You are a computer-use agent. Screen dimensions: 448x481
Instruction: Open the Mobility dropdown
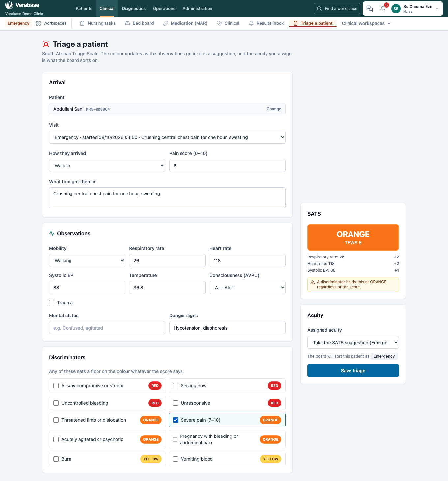point(87,260)
